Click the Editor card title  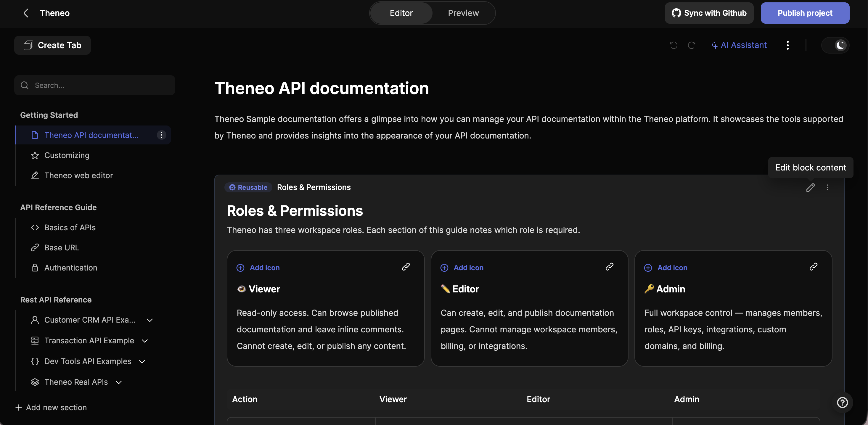point(465,289)
